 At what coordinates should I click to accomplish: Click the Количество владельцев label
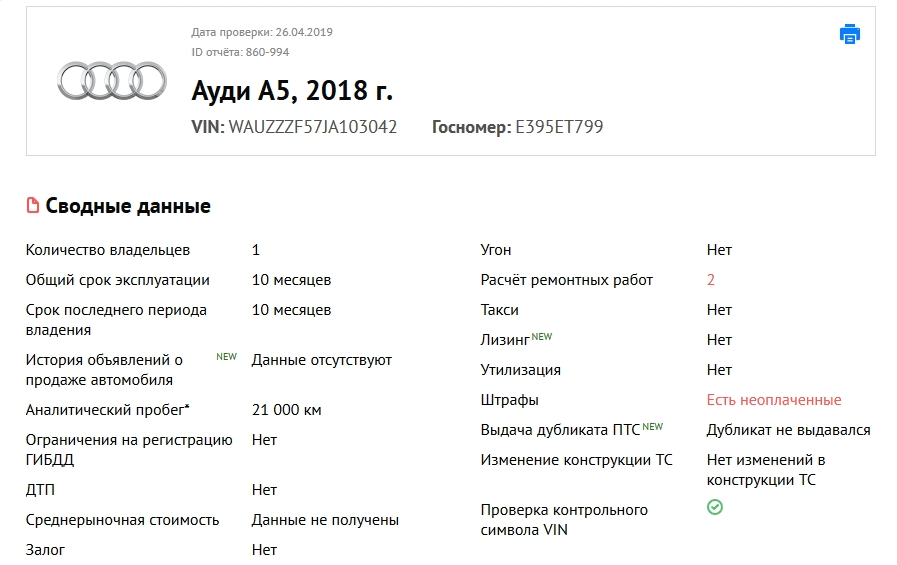click(108, 250)
